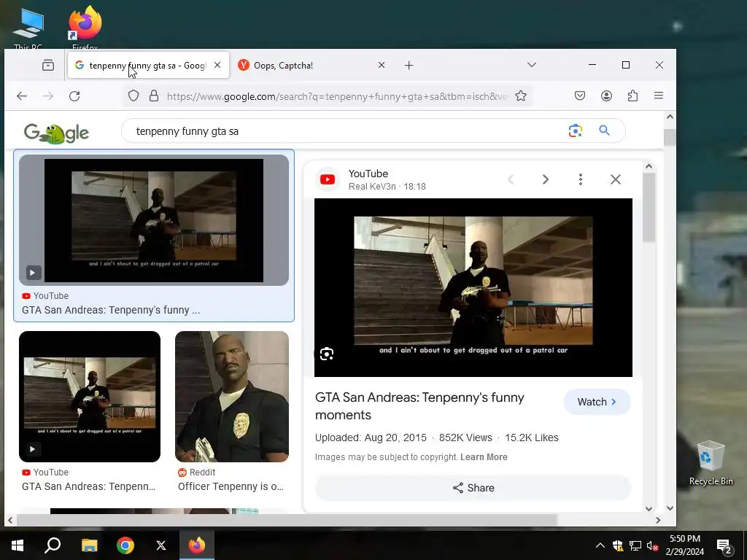Open the Recycle Bin desktop icon
The width and height of the screenshot is (747, 560).
pyautogui.click(x=711, y=463)
